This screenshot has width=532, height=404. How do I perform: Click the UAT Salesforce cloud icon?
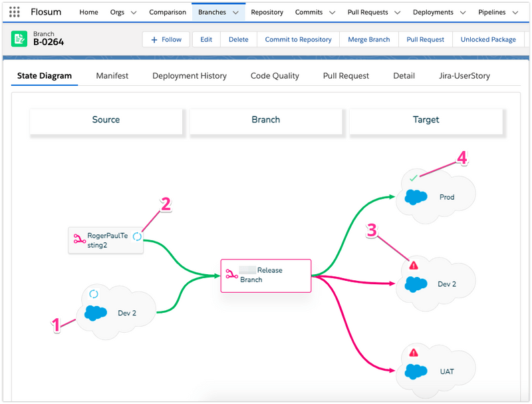[416, 371]
